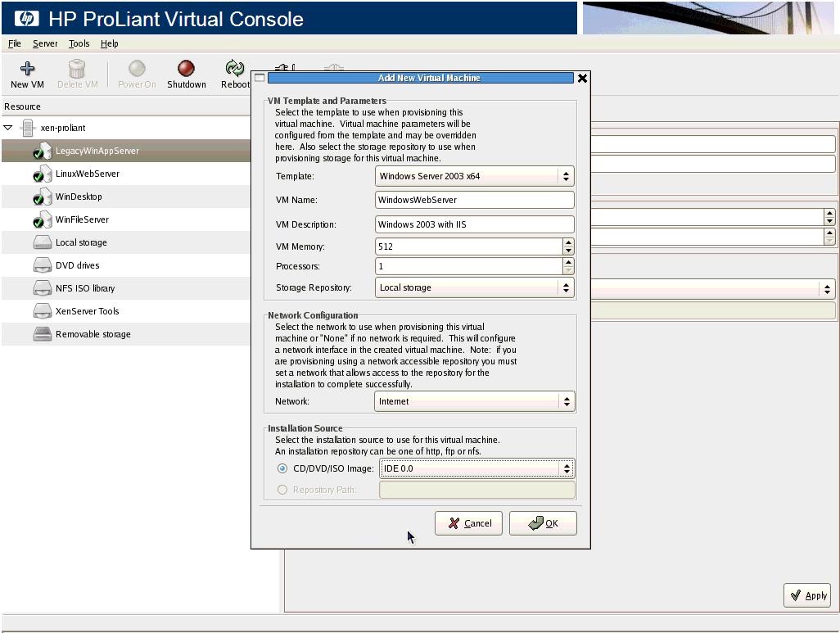Open the Tools menu
The height and width of the screenshot is (633, 840).
tap(79, 43)
